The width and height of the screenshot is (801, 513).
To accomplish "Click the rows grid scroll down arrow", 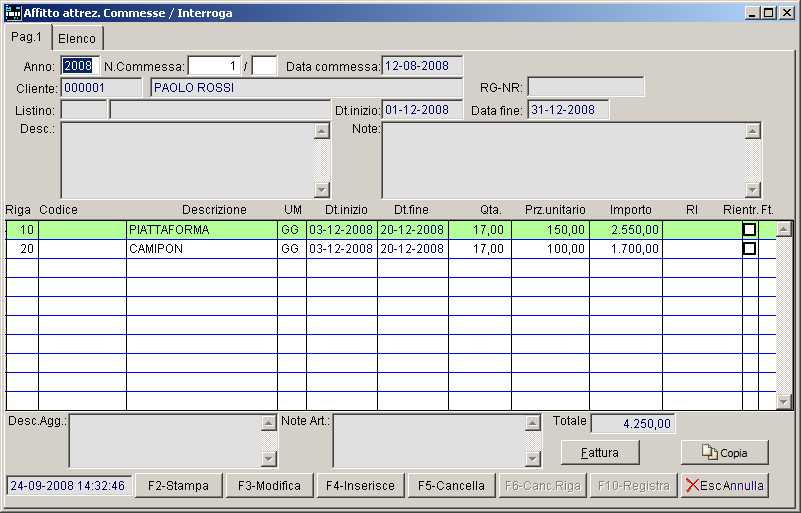I will pyautogui.click(x=784, y=402).
